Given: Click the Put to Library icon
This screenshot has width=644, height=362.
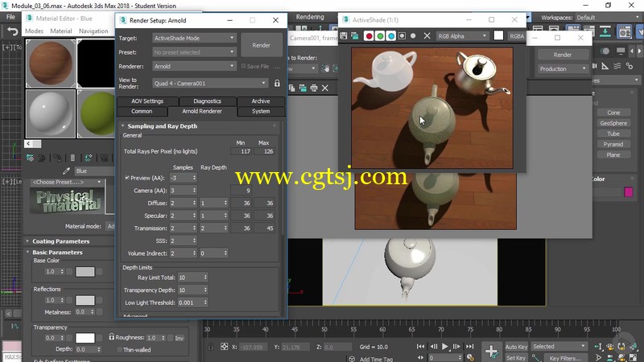Looking at the screenshot, I should (105, 158).
